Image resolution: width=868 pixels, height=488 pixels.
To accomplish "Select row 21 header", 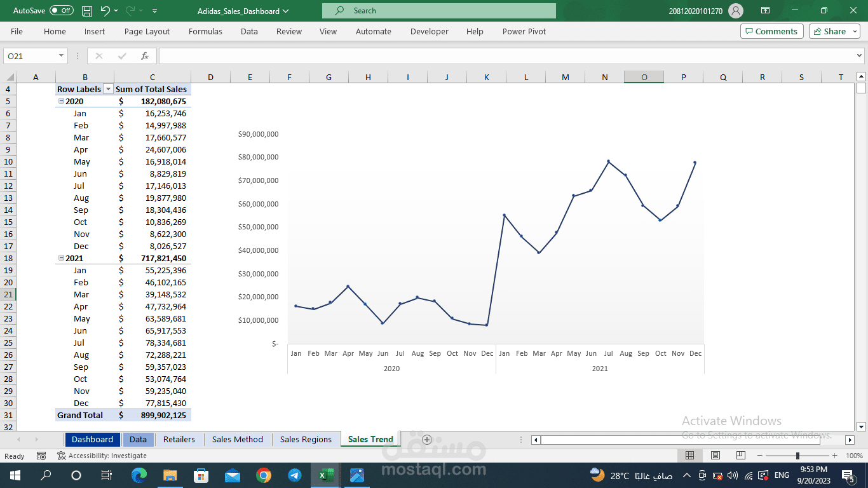I will pyautogui.click(x=8, y=294).
